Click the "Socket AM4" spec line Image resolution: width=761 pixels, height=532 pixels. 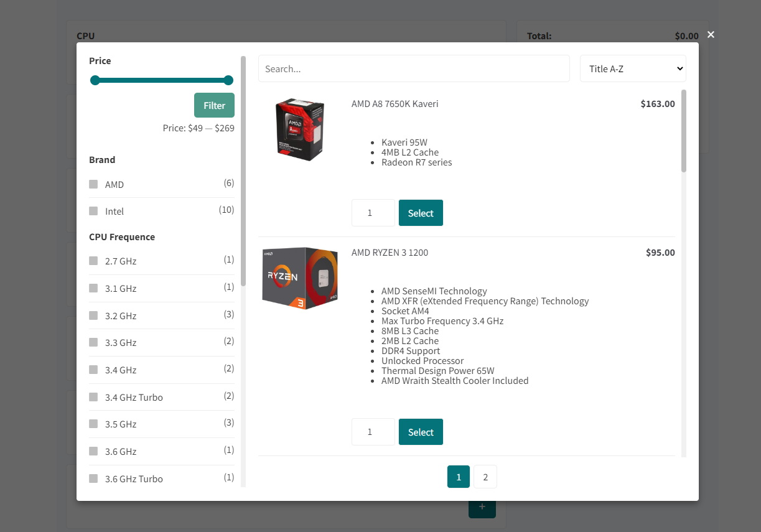[405, 311]
